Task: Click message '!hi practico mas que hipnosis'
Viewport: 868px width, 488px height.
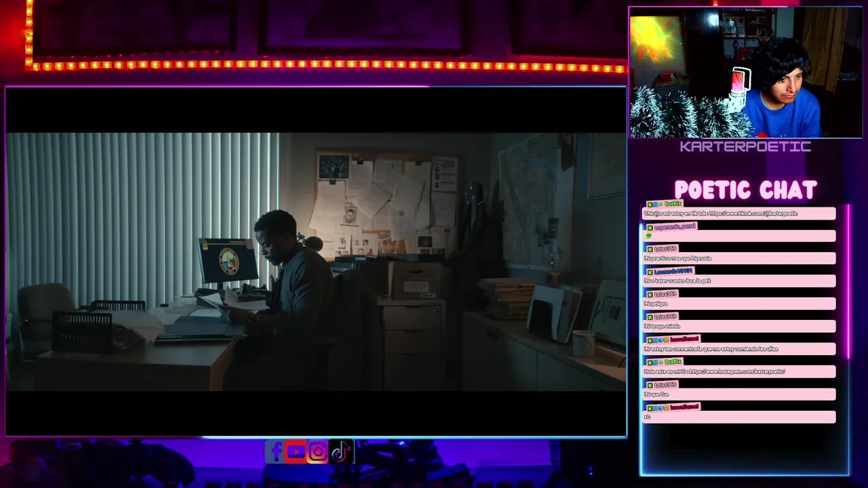Action: 739,258
